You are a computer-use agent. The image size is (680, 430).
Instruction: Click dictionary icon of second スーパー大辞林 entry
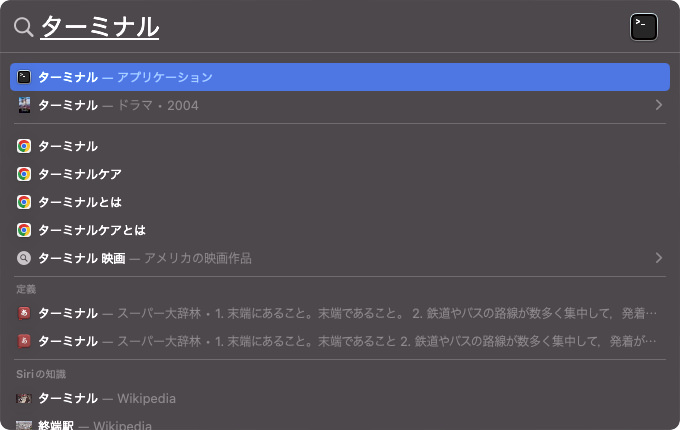[24, 341]
